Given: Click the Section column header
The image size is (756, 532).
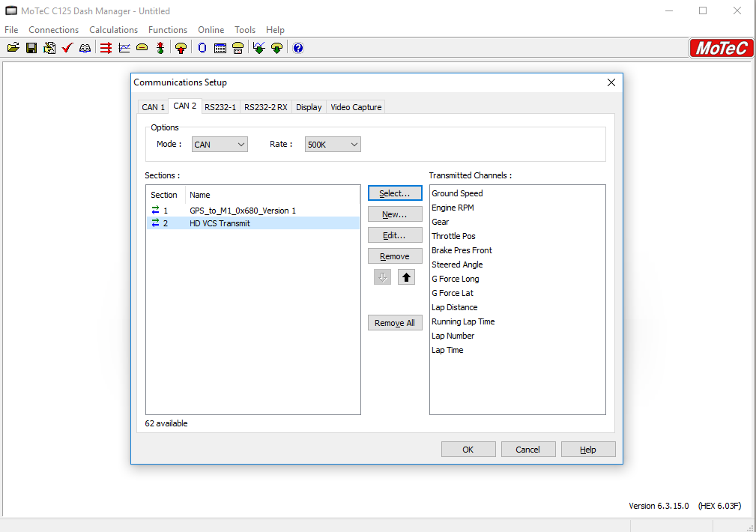Looking at the screenshot, I should click(x=164, y=195).
